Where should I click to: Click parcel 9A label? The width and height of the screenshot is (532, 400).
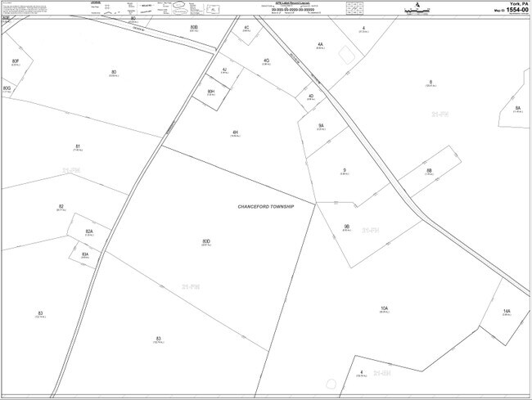tap(321, 127)
